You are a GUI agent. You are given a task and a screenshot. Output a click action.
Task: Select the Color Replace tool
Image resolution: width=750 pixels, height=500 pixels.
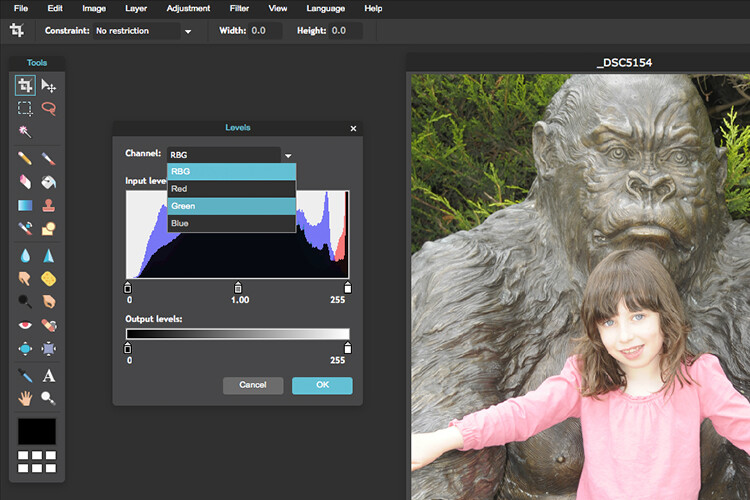[x=25, y=229]
